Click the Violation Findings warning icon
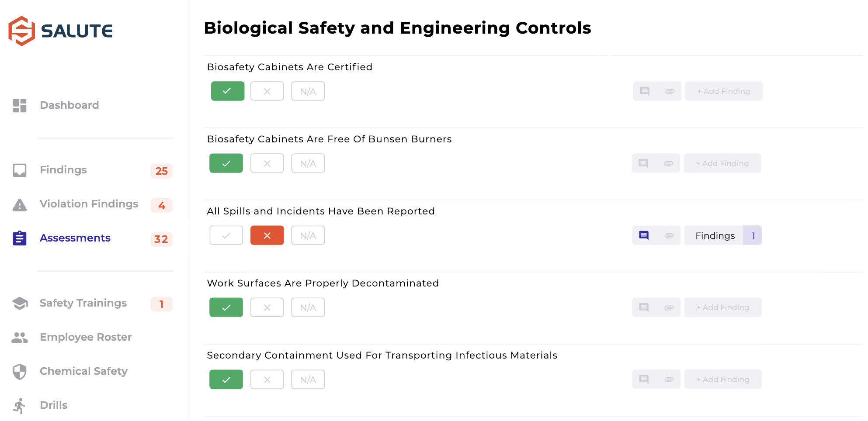868x421 pixels. tap(20, 204)
